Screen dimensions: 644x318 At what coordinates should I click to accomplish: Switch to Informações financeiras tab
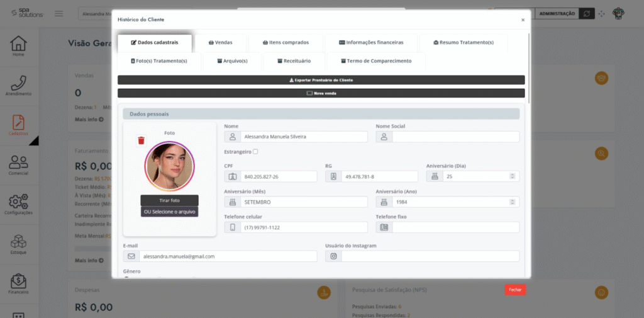(371, 43)
